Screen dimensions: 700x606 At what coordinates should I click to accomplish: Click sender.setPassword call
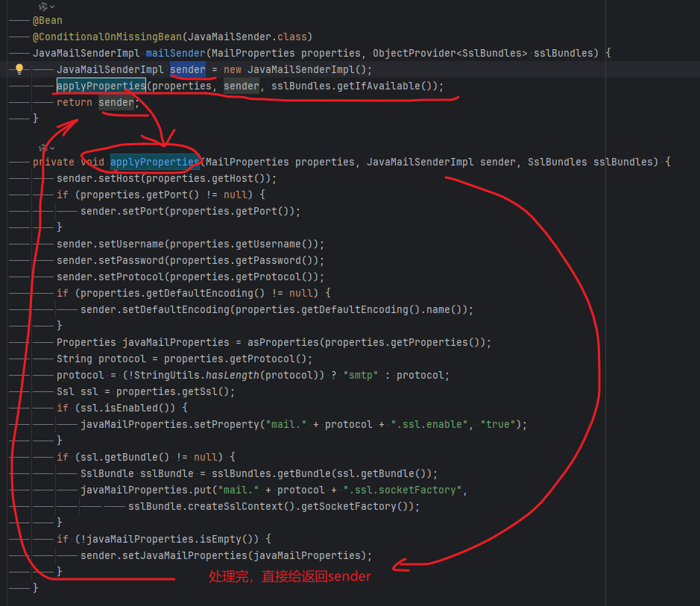(190, 260)
